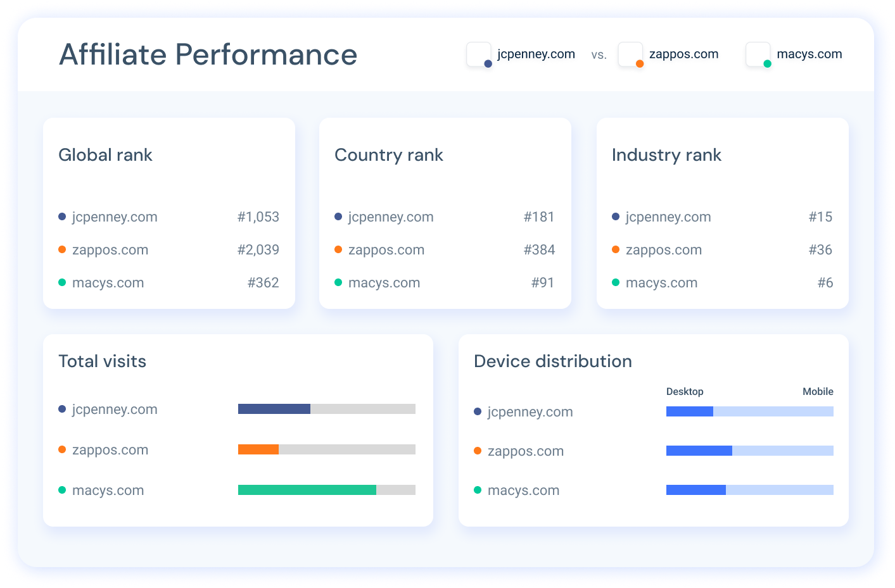The width and height of the screenshot is (895, 588).
Task: Click the #6 industry rank value
Action: point(825,283)
